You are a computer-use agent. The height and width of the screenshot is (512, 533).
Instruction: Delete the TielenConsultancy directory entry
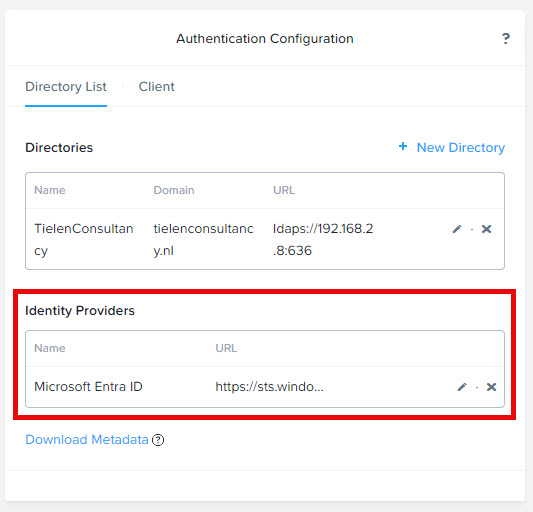point(486,229)
